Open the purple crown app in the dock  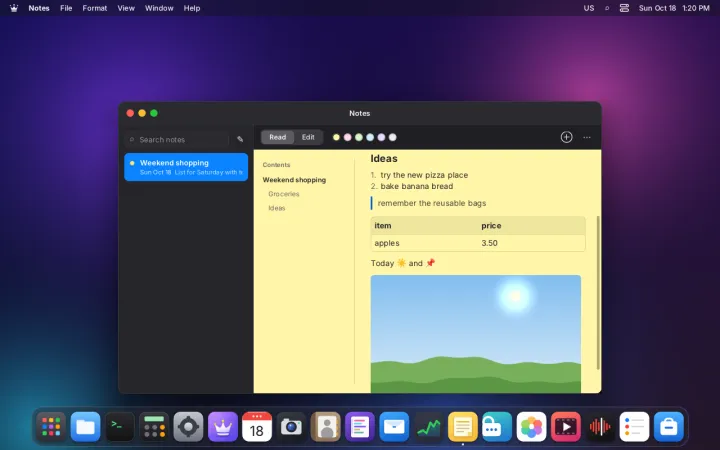(223, 427)
